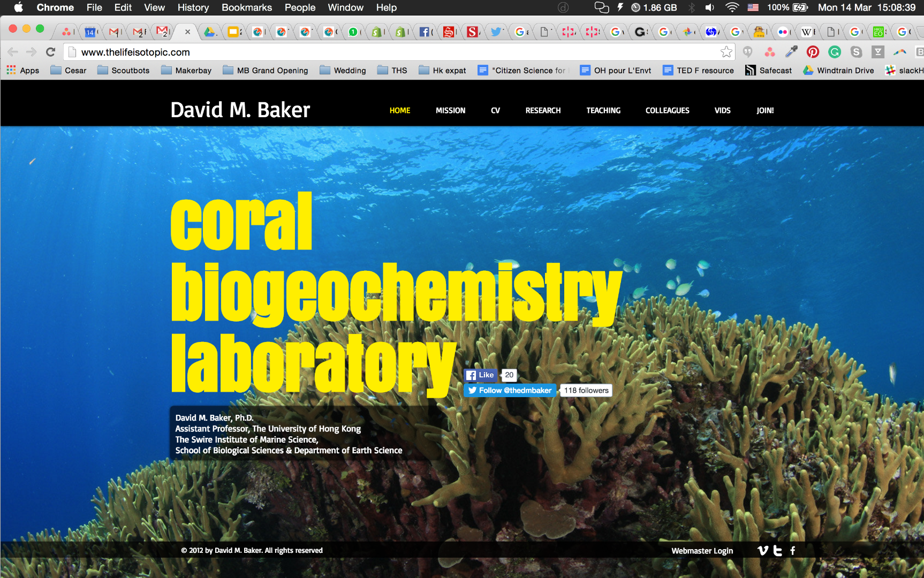Open the History menu

(193, 7)
